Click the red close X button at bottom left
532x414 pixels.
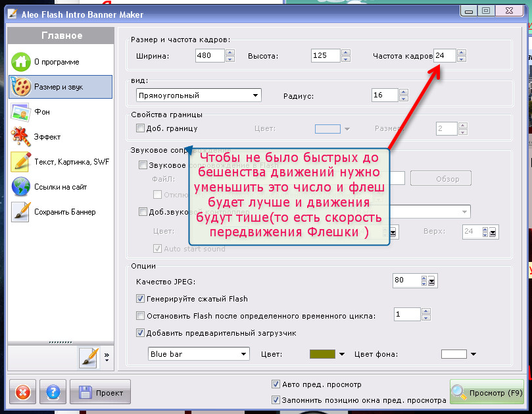coord(23,392)
